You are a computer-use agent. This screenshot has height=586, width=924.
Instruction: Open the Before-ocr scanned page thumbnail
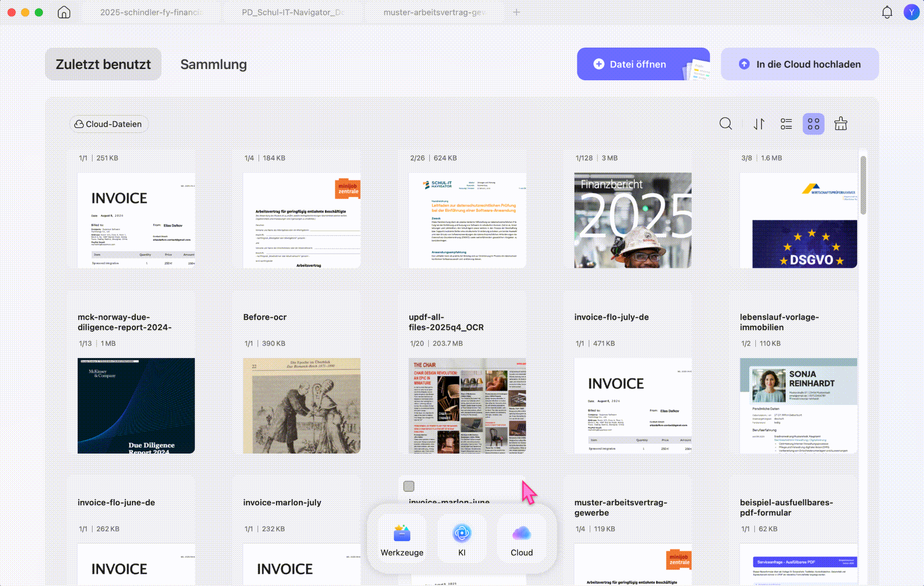302,405
